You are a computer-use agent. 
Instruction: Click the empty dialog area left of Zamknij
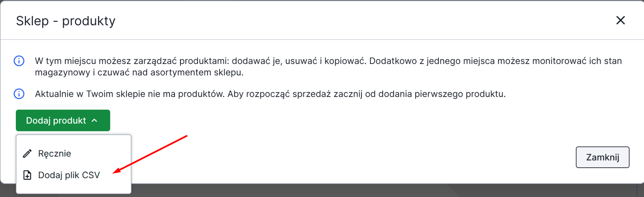pos(371,157)
